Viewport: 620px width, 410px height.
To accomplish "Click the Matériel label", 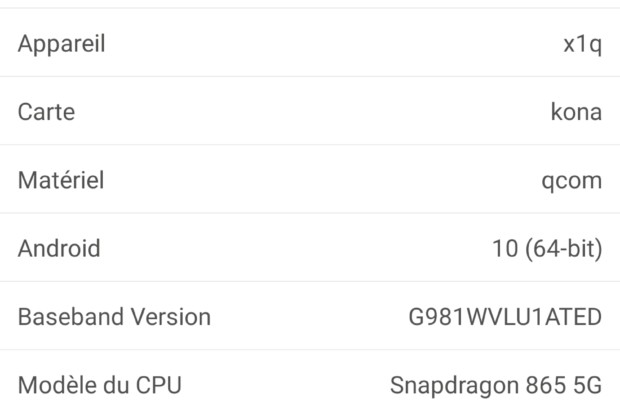I will (x=61, y=180).
